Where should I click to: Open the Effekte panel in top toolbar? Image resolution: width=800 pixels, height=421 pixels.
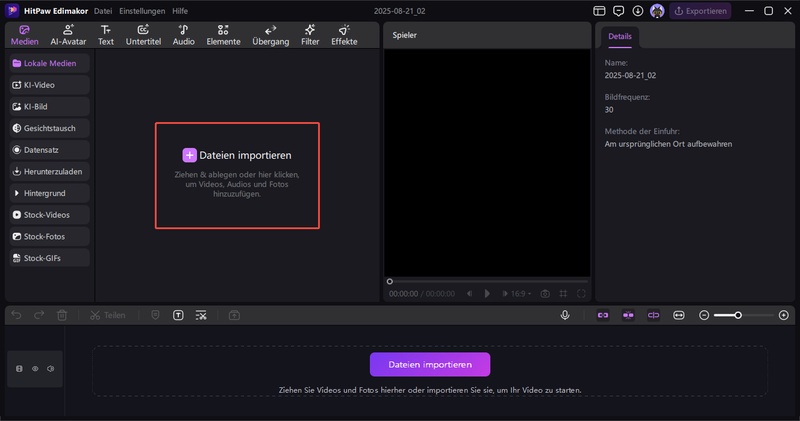pyautogui.click(x=344, y=35)
